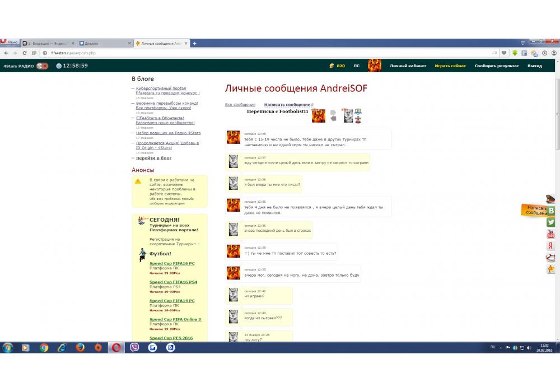Click the VKontakte share icon in sidebar
560x392 pixels.
(x=551, y=211)
